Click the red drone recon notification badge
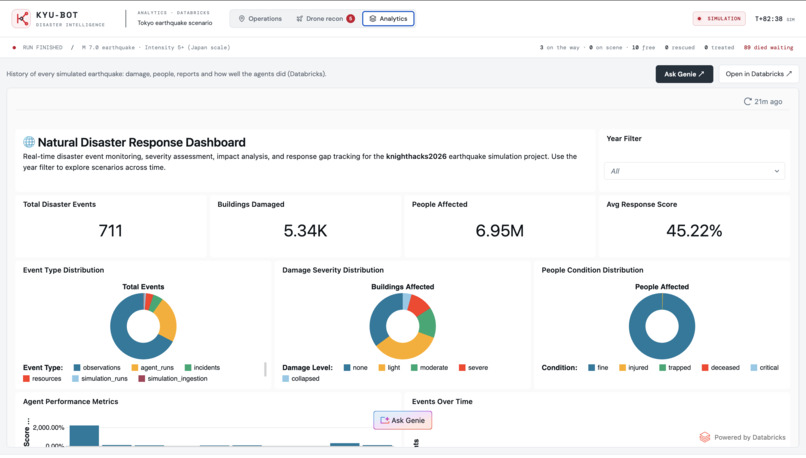806x458 pixels. point(351,19)
